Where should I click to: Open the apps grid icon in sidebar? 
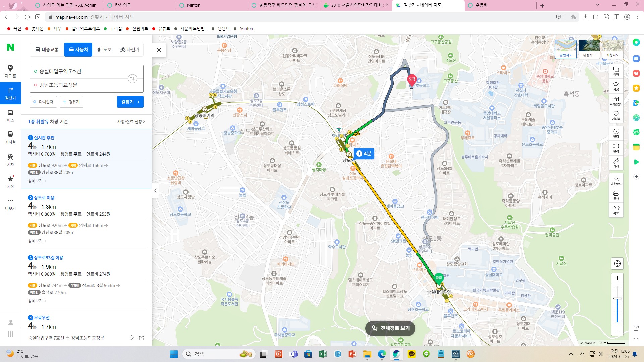pyautogui.click(x=11, y=334)
